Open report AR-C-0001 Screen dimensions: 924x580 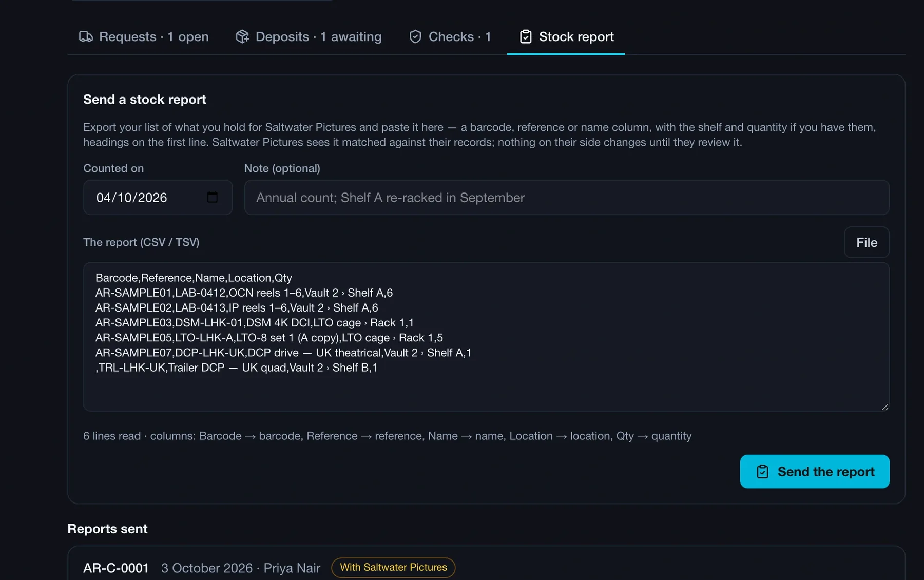pos(116,568)
